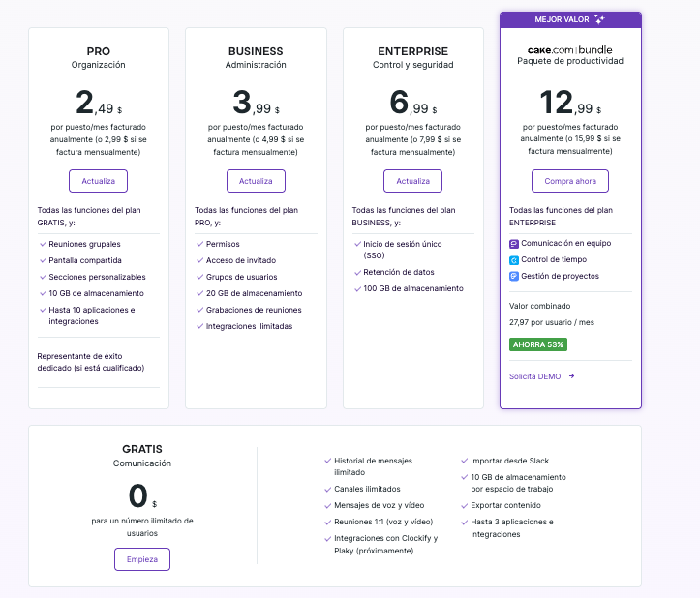The height and width of the screenshot is (598, 700).
Task: Start the free plan with Empieza
Action: [141, 559]
